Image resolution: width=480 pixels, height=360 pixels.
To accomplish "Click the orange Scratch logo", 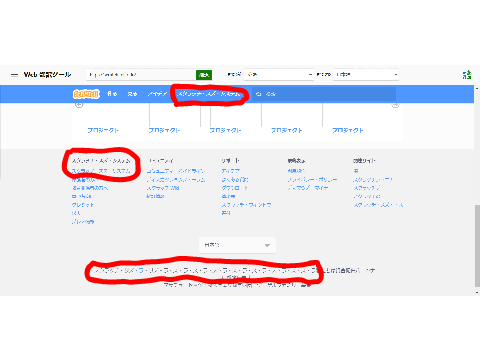I will (86, 94).
